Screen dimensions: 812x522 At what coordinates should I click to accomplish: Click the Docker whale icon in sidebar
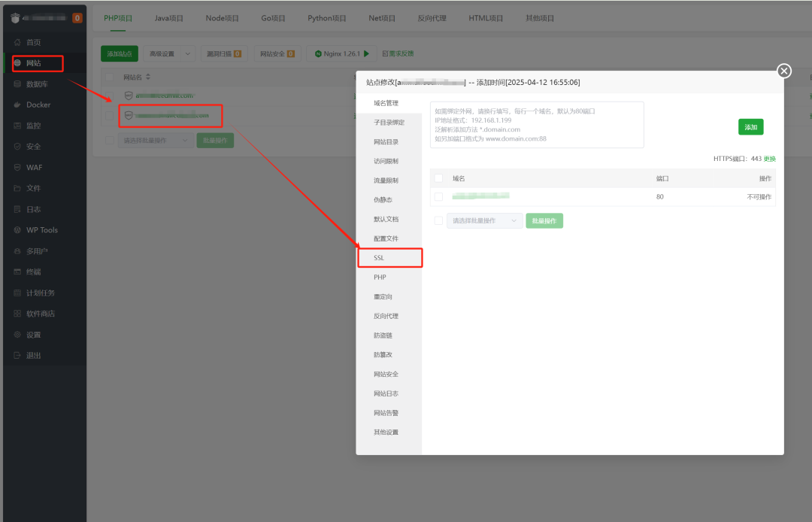pos(17,105)
